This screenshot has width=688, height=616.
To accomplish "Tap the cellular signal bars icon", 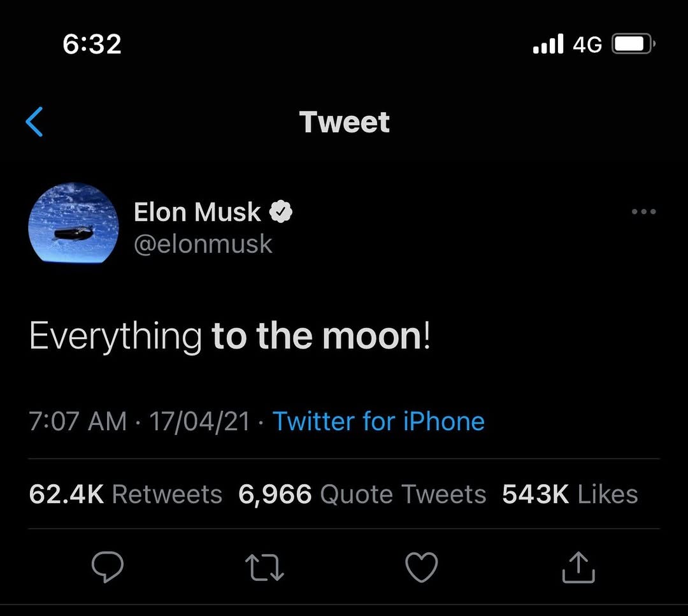I will (548, 45).
